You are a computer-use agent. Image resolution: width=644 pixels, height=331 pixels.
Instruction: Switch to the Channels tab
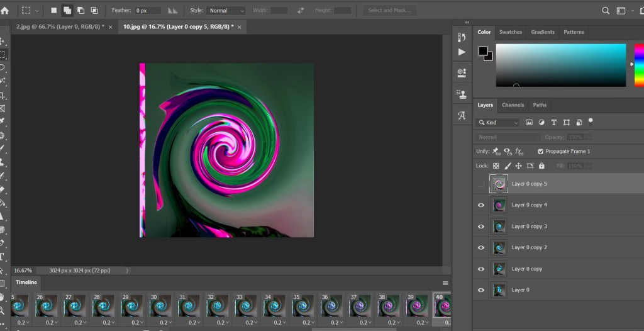[x=513, y=105]
